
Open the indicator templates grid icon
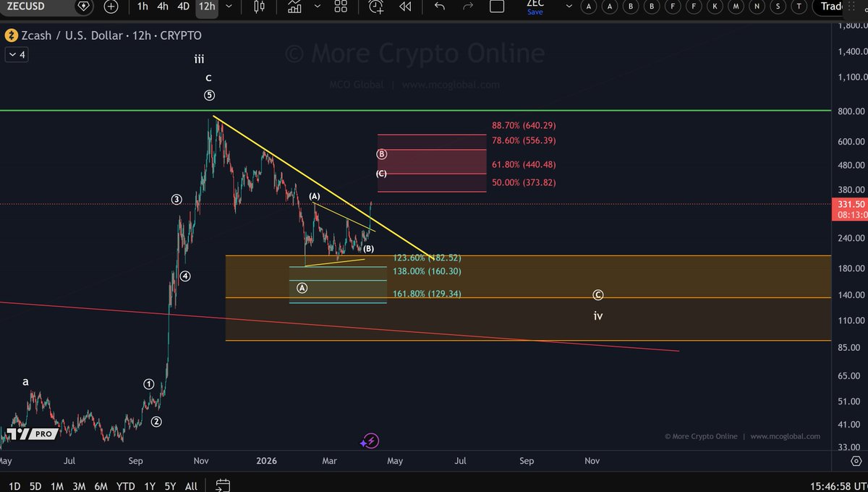[341, 7]
